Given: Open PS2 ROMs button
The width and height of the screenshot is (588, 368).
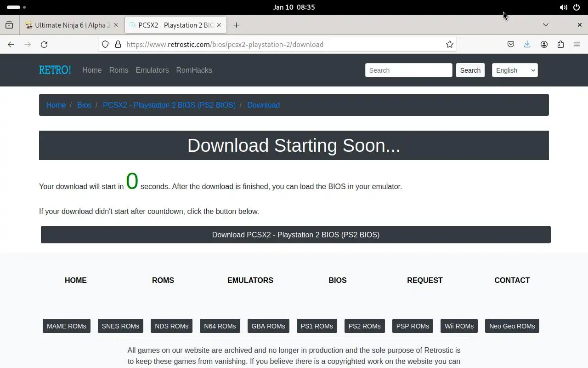Looking at the screenshot, I should click(364, 326).
